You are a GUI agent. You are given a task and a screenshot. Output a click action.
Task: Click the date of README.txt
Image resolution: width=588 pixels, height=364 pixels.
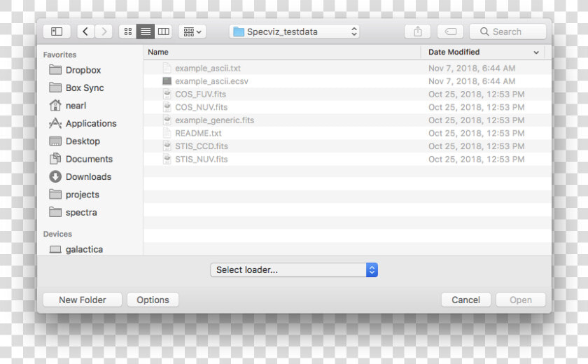(476, 133)
